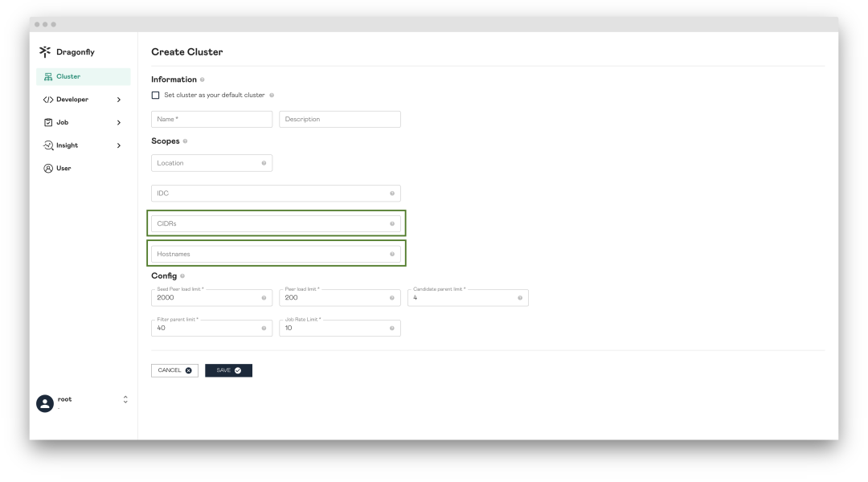Edit the Job Rate Limit field
The width and height of the screenshot is (868, 482).
coord(340,328)
